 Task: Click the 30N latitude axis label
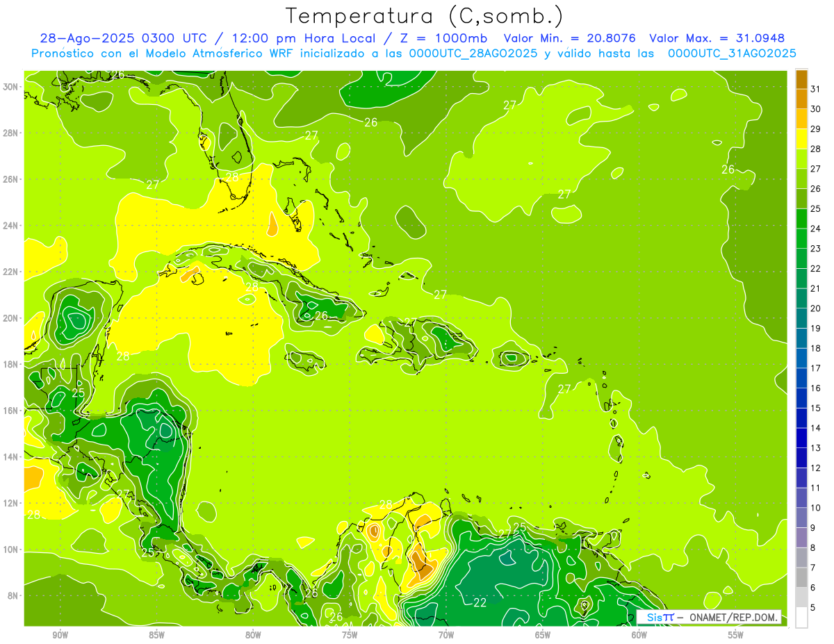point(10,87)
